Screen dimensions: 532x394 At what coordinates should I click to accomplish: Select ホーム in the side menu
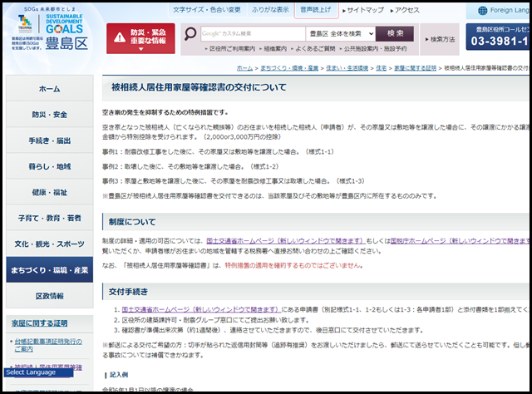click(x=50, y=89)
